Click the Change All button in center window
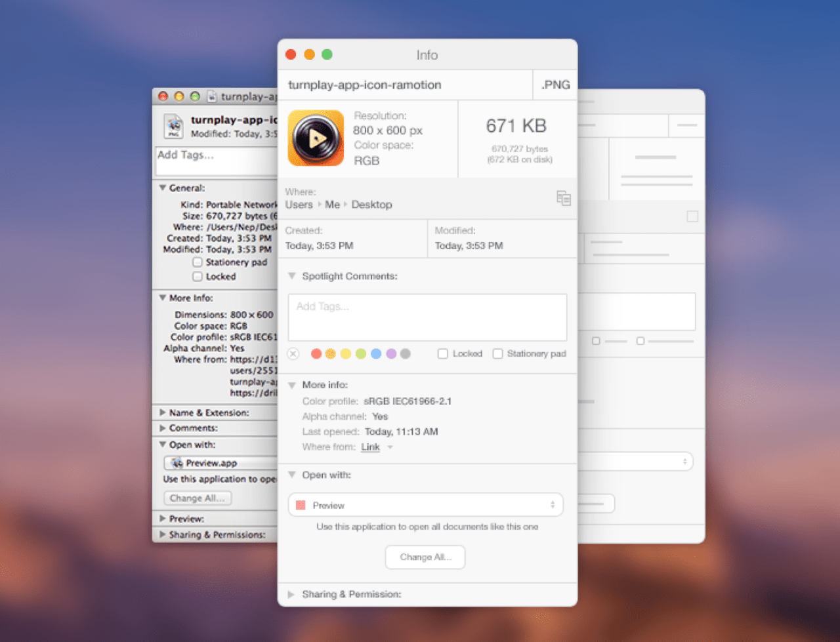Viewport: 840px width, 642px height. pos(425,557)
